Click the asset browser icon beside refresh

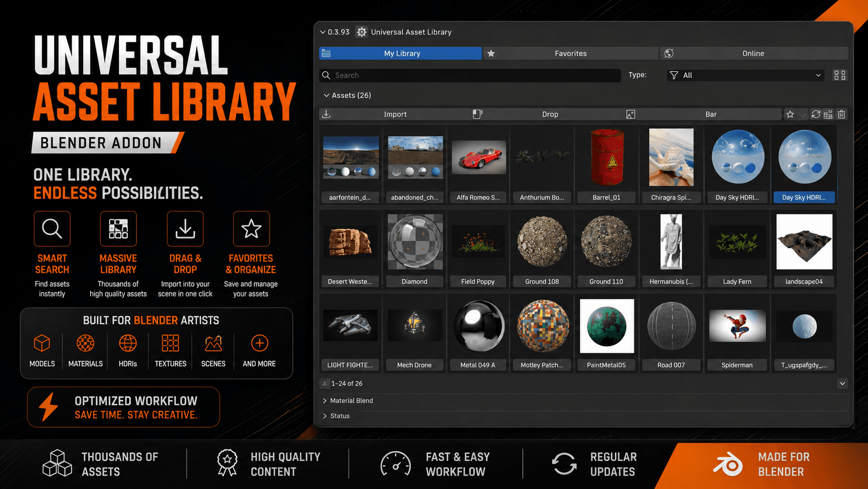[x=828, y=114]
